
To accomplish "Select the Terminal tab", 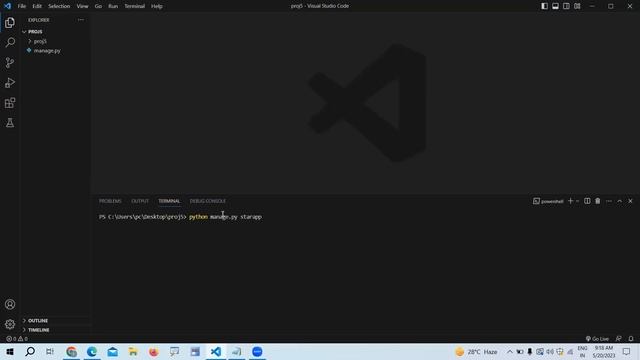I will click(x=169, y=201).
